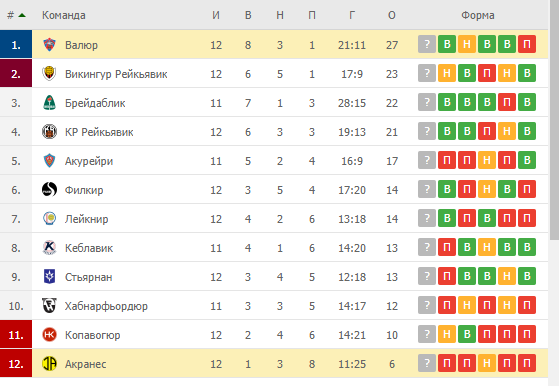The image size is (559, 386).
Task: Click the КР Рейкьявик striped crest
Action: point(49,132)
